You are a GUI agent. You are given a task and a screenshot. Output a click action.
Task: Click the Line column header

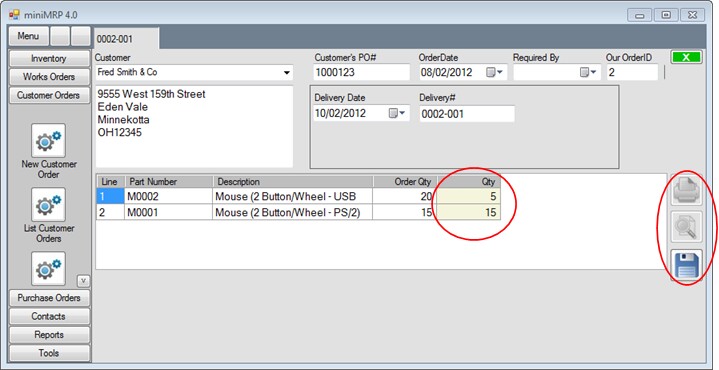(110, 182)
